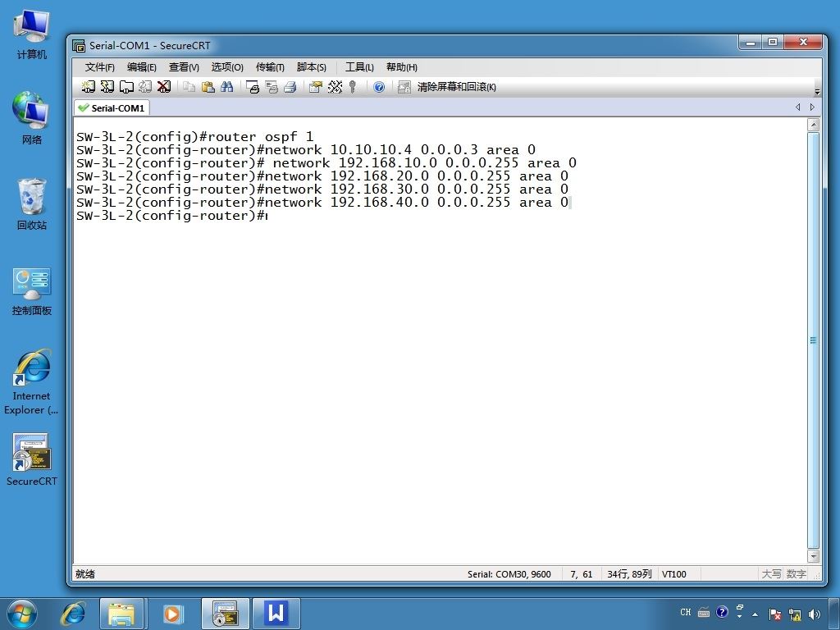Click the Print Screen toolbar icon
840x630 pixels.
pyautogui.click(x=253, y=87)
